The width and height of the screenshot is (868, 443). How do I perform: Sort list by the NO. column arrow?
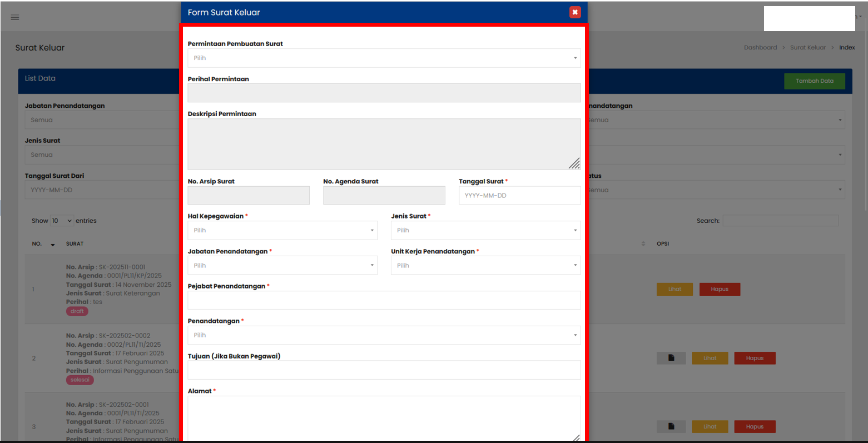click(x=53, y=245)
